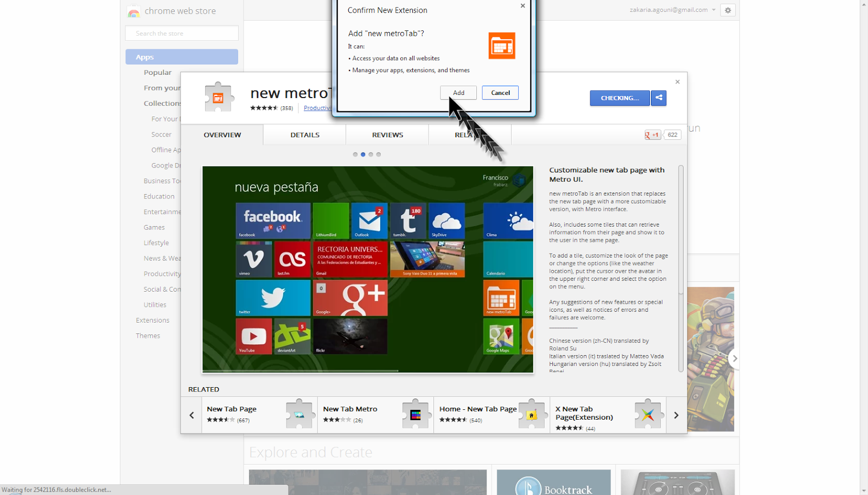Open the settings gear menu
The height and width of the screenshot is (495, 868).
(x=728, y=10)
